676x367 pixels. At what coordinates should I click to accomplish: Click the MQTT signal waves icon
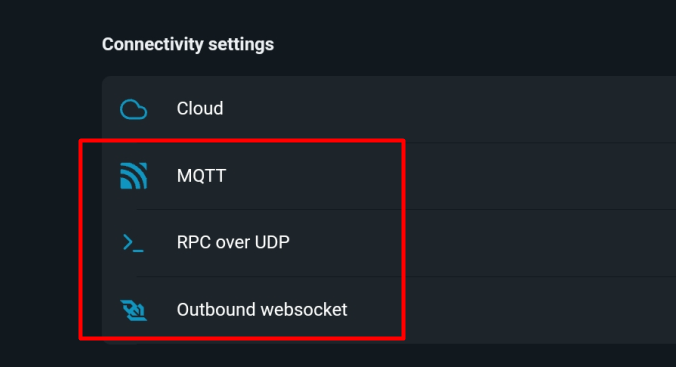tap(133, 176)
